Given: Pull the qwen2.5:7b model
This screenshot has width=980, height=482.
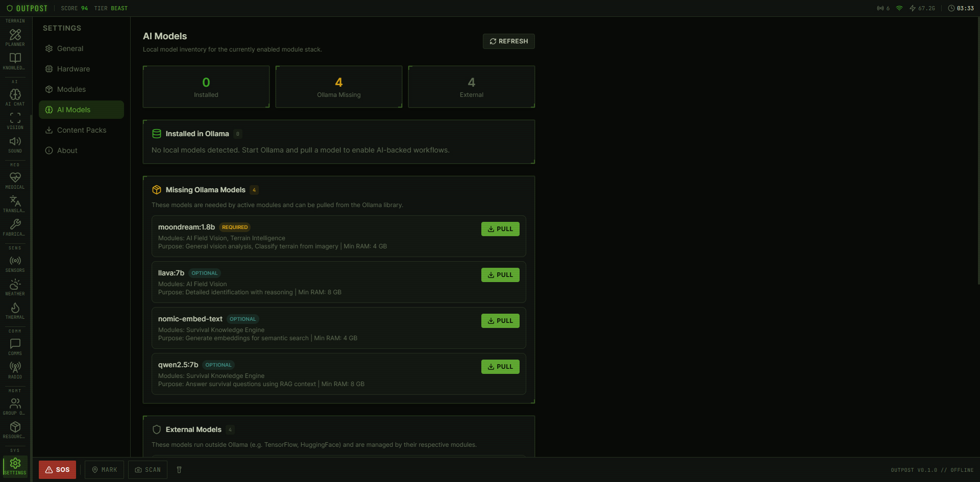Looking at the screenshot, I should (x=500, y=367).
